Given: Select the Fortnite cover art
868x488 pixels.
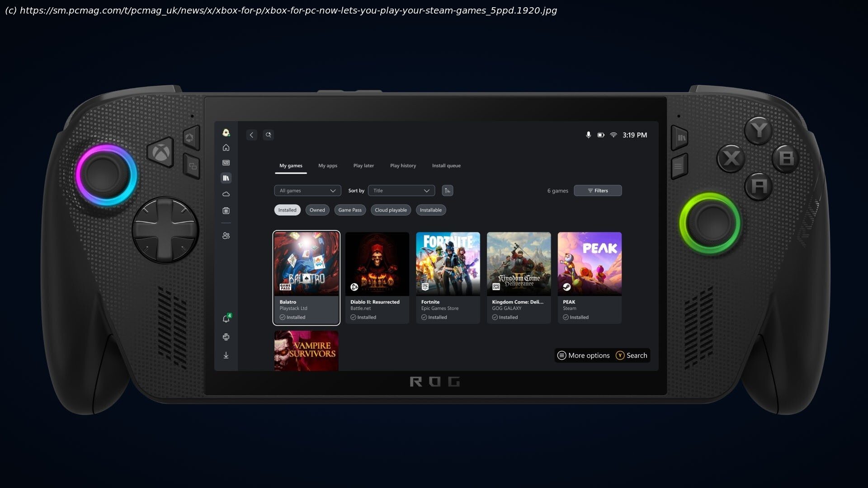Looking at the screenshot, I should [x=448, y=264].
